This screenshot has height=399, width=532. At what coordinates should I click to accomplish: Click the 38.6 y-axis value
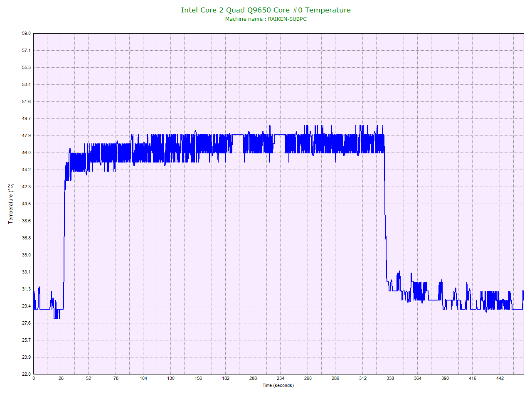tap(26, 221)
